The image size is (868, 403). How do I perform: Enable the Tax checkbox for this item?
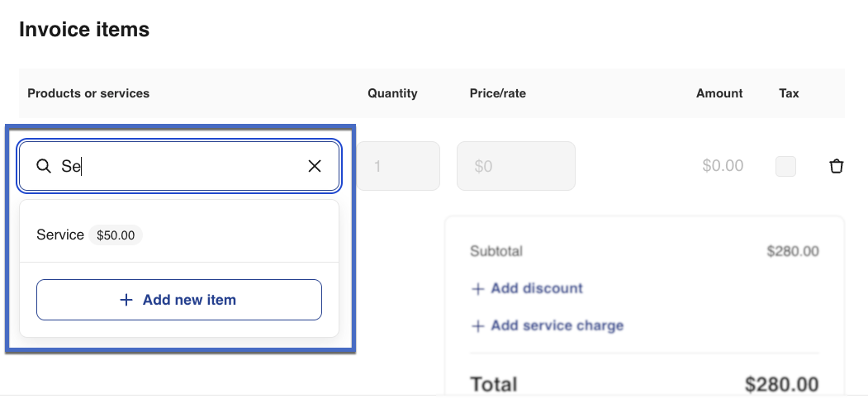point(785,166)
